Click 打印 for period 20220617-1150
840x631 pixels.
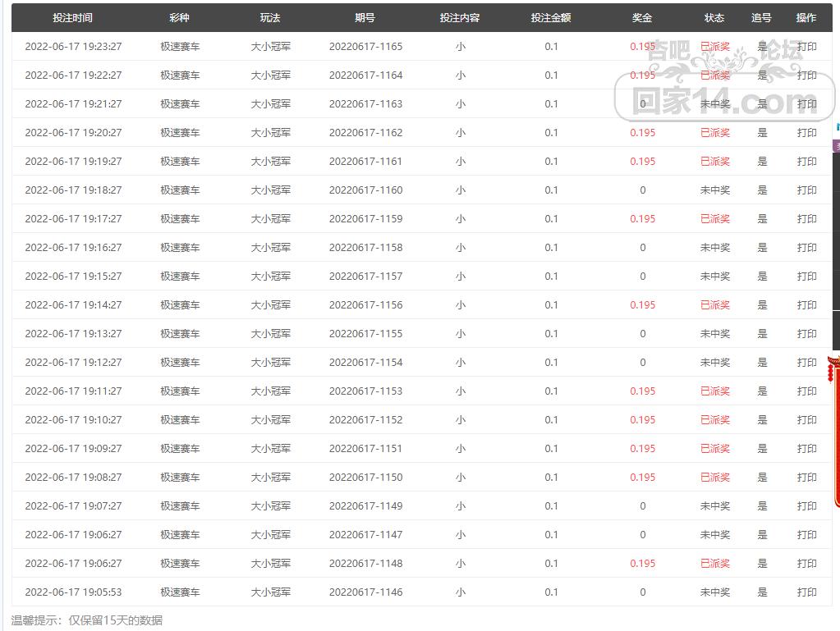click(806, 478)
